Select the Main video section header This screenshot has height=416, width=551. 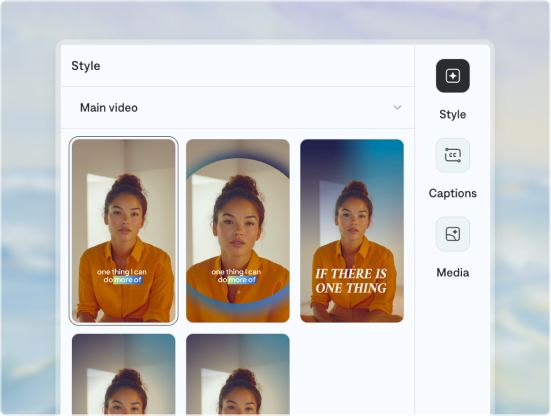pos(238,108)
